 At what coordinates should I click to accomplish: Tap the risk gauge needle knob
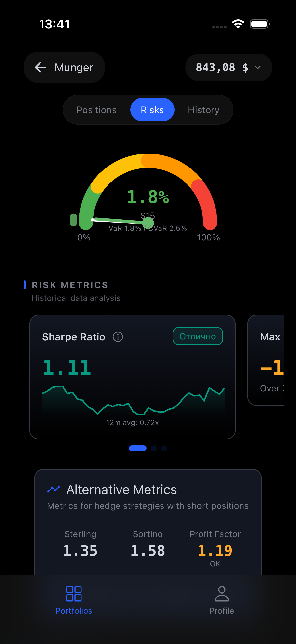click(x=148, y=222)
